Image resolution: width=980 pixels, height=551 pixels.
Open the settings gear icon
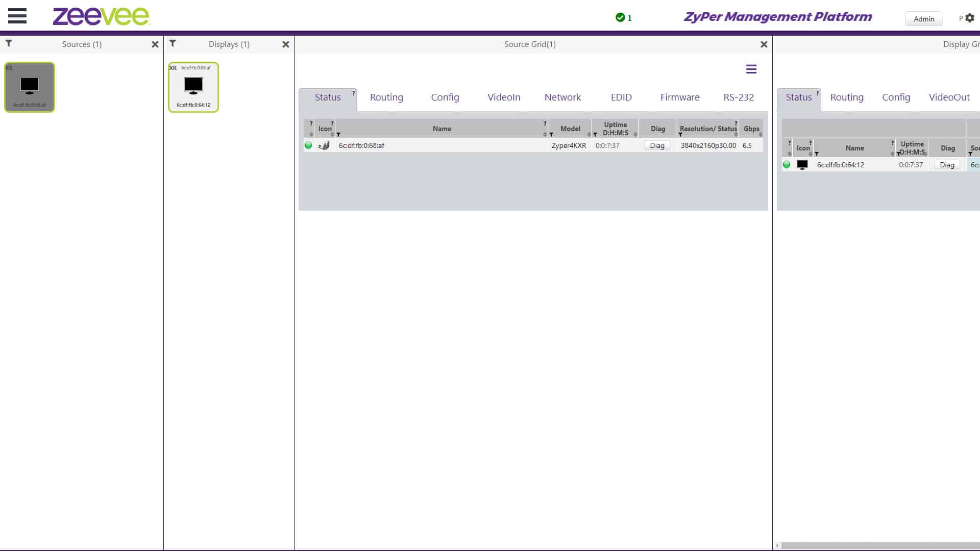970,18
